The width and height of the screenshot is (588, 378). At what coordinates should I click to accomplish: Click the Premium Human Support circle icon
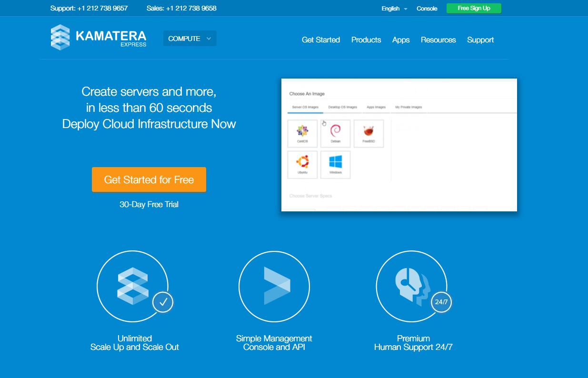(x=411, y=286)
